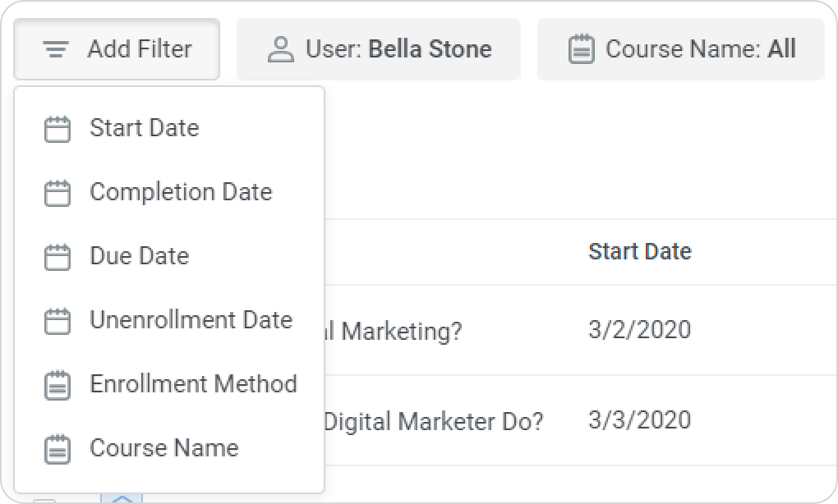Screen dimensions: 838x504
Task: Click the notepad icon in Course Name: All chip
Action: click(582, 49)
